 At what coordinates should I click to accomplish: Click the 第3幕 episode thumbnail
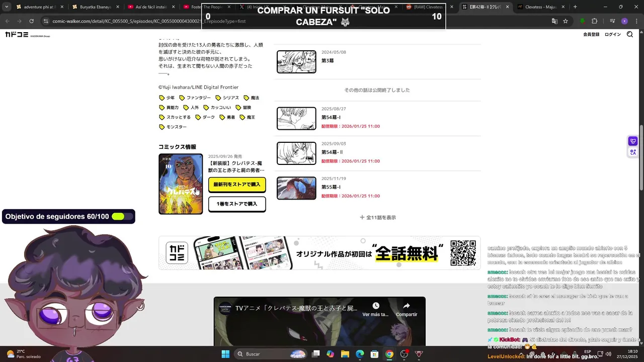pos(296,62)
